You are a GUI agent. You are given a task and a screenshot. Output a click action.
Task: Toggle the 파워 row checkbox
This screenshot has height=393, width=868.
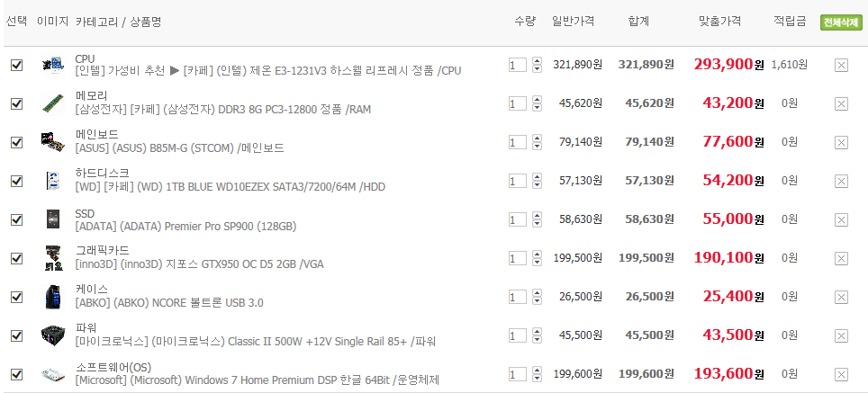(16, 336)
